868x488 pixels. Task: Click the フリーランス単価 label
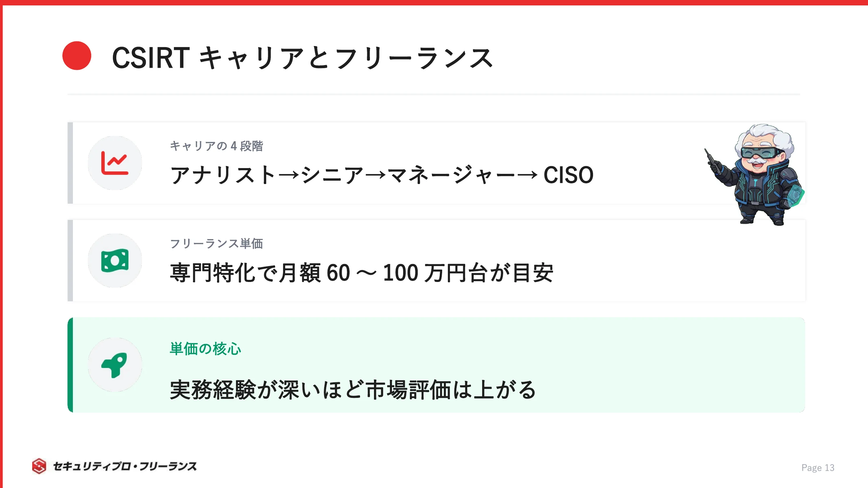click(x=216, y=244)
